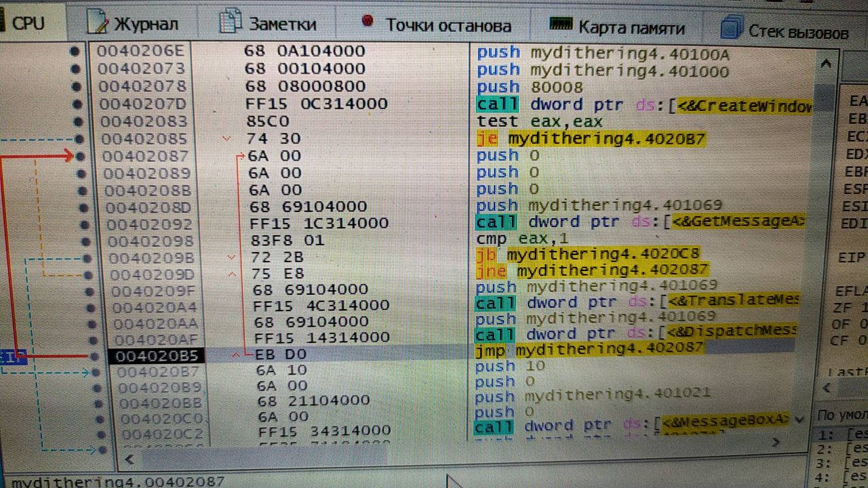Select bytes 85C0

point(268,121)
